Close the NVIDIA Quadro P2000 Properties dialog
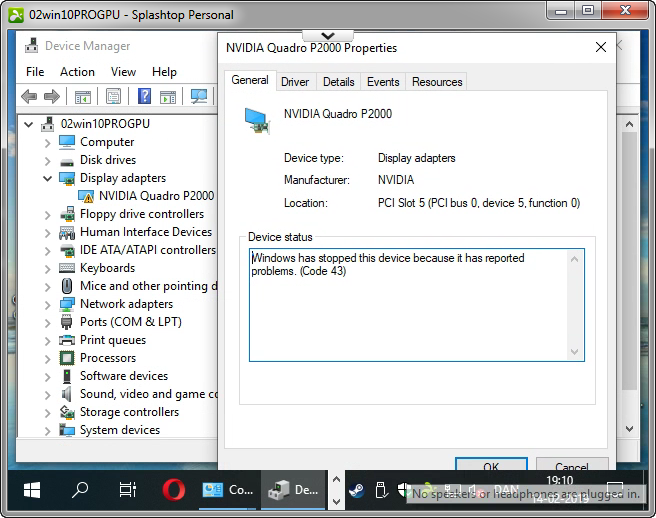This screenshot has width=656, height=518. pyautogui.click(x=601, y=47)
